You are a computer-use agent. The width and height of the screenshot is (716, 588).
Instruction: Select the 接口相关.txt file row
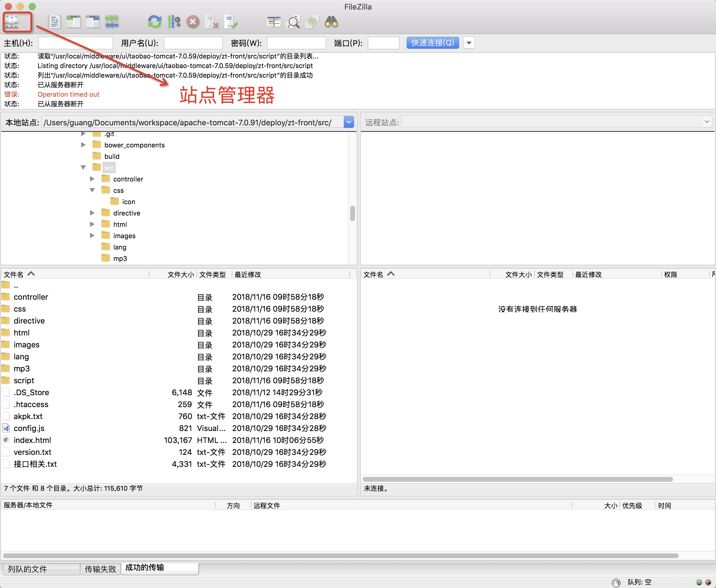click(179, 464)
